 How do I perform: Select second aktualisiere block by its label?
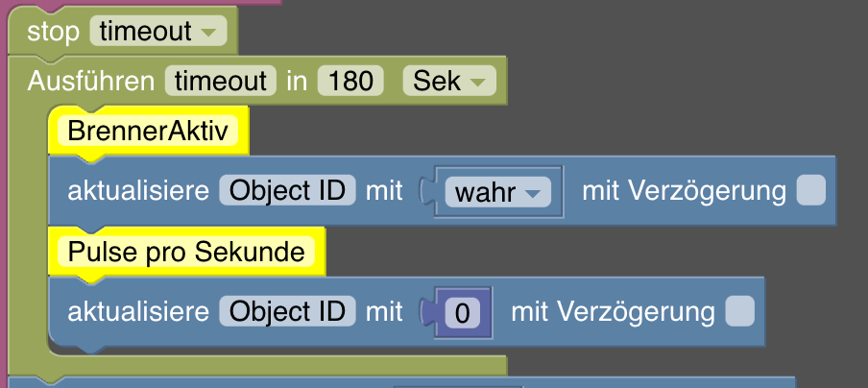138,311
